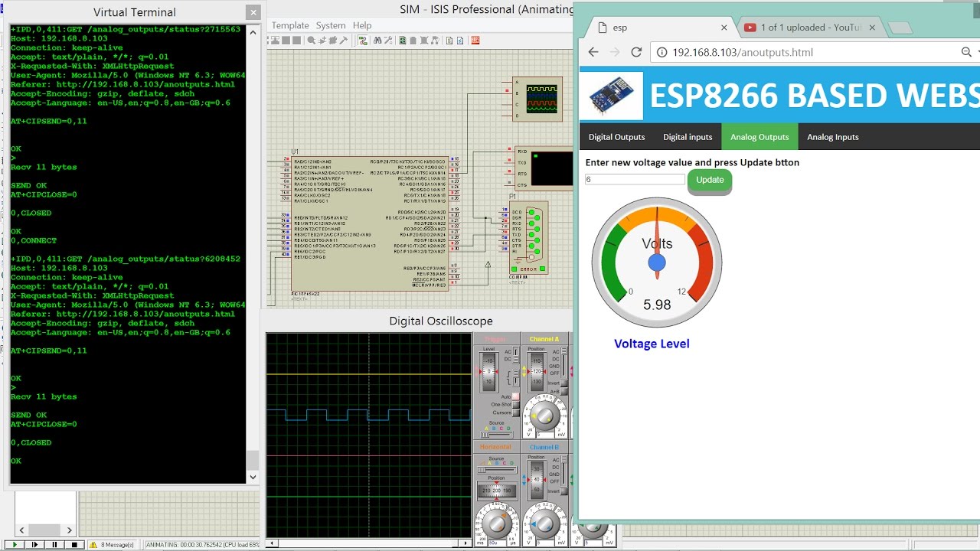Step the simulation forward one frame
980x551 pixels.
[34, 544]
